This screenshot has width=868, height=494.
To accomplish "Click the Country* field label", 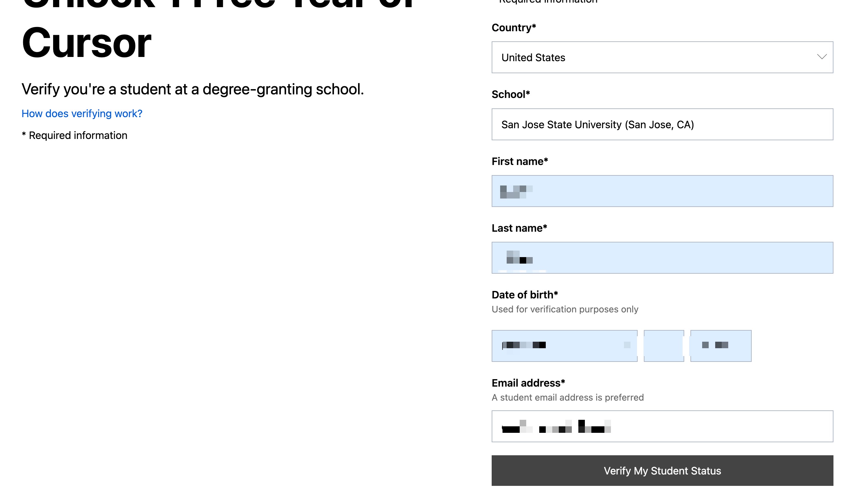I will click(514, 28).
